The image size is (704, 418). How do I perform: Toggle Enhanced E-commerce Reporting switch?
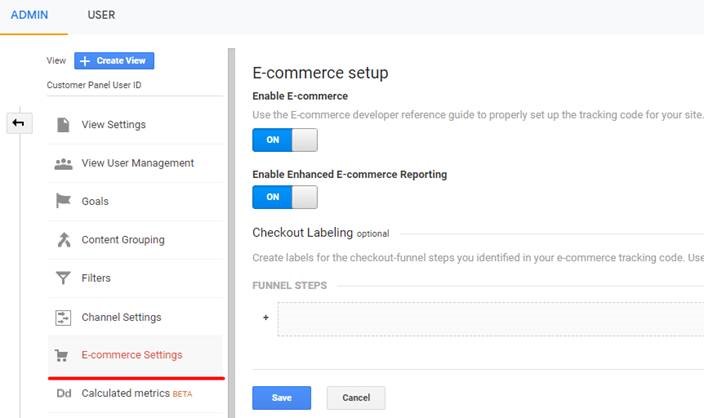285,197
